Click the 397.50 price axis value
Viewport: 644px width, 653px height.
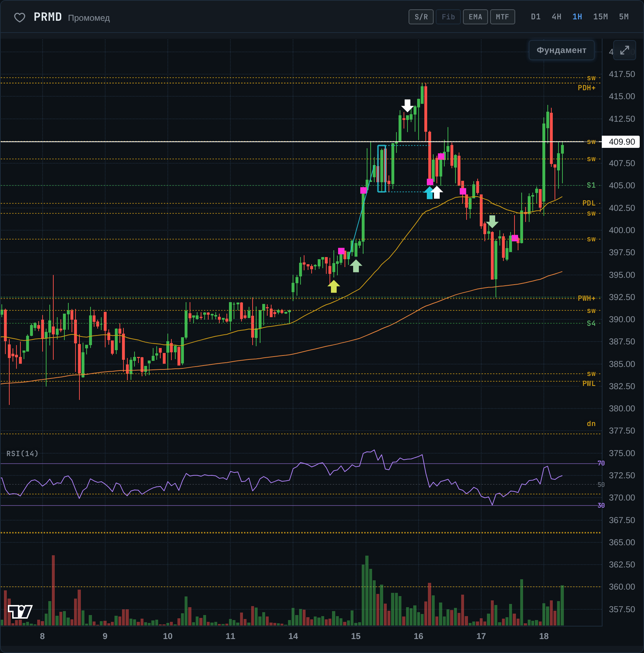(x=622, y=252)
